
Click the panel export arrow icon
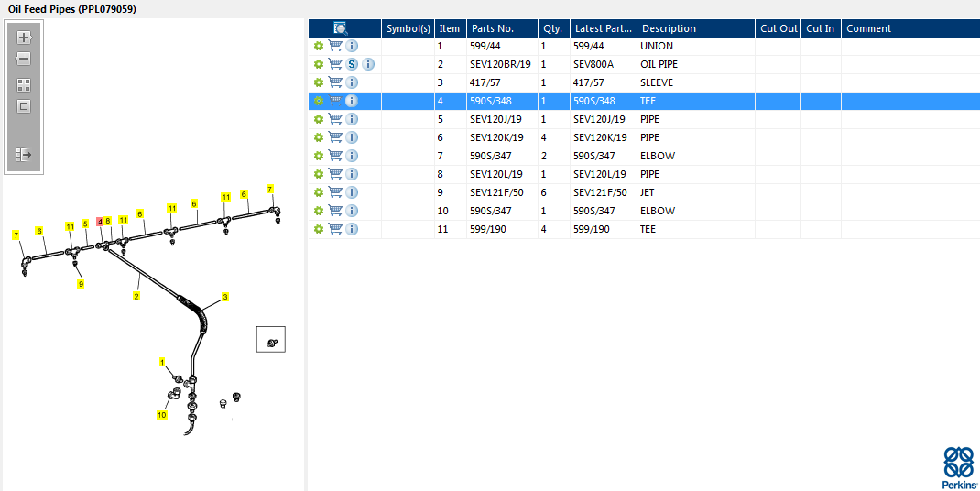(24, 155)
